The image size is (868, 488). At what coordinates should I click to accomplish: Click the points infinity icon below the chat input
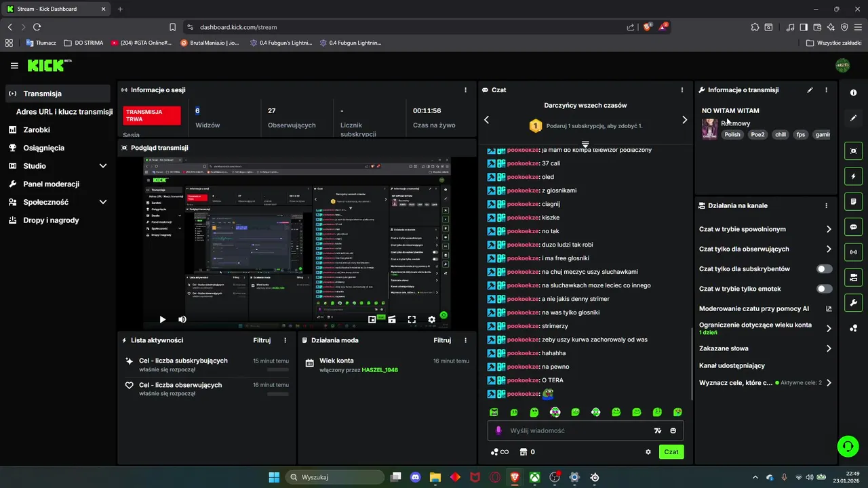[500, 452]
